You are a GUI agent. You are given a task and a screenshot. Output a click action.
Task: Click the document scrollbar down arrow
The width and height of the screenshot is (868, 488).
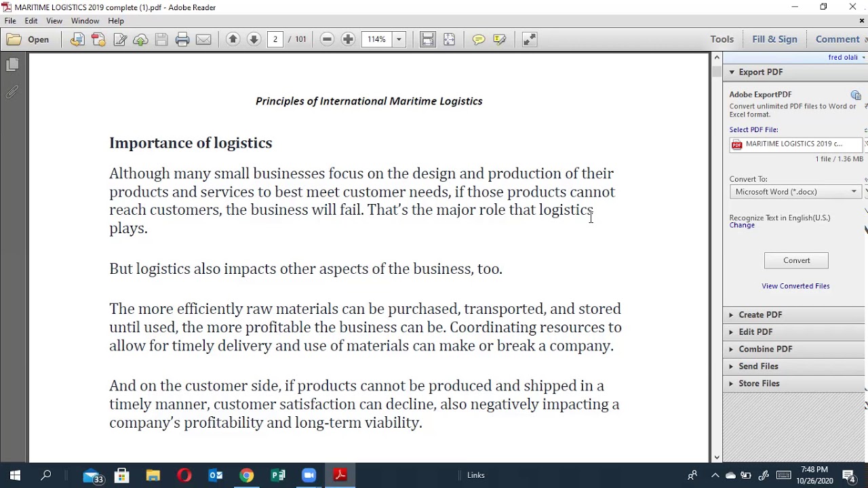pyautogui.click(x=717, y=457)
